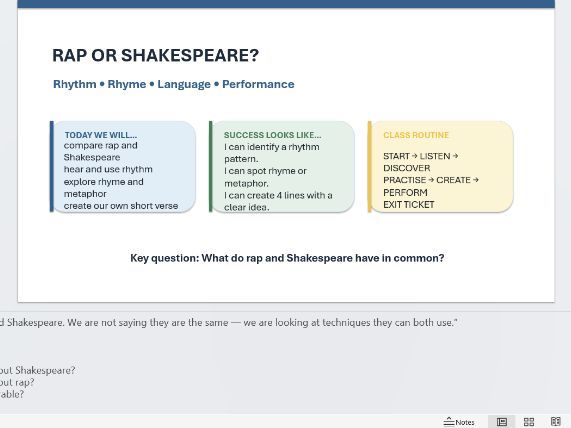Select the 'RAP OR SHAKESPEARE?' slide title
Screen dimensions: 571x428
click(x=155, y=55)
